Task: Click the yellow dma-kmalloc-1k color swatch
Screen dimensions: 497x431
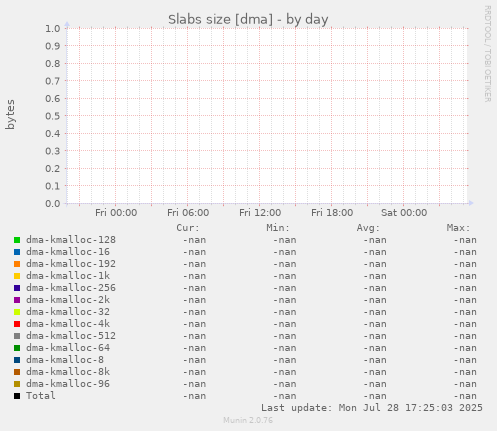Action: [x=17, y=276]
